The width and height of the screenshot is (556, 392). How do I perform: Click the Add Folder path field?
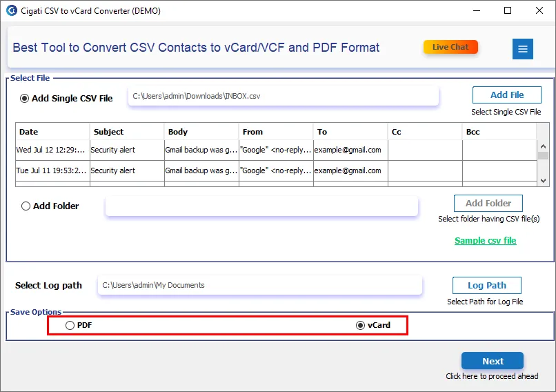tap(261, 206)
